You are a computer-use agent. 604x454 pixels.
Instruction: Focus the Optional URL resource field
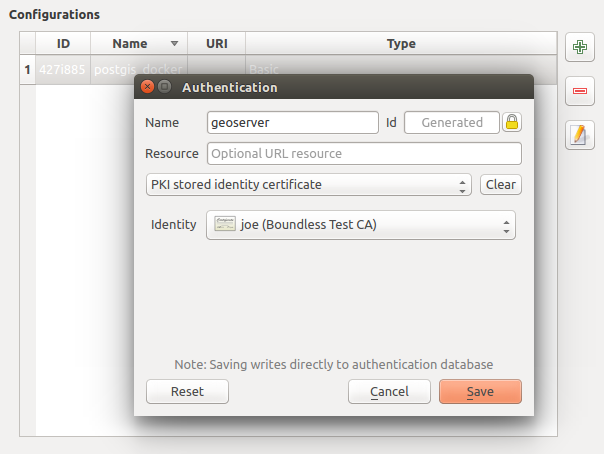[363, 154]
